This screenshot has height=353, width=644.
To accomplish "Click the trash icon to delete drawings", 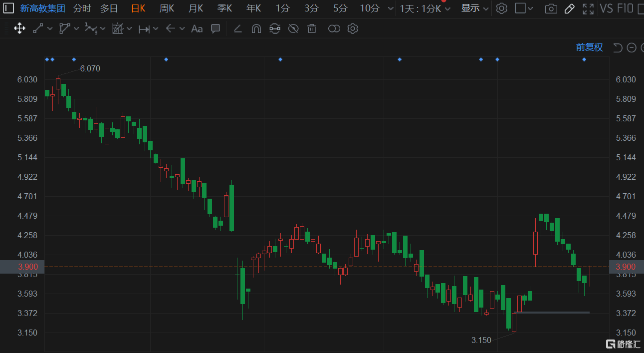I will tap(312, 29).
